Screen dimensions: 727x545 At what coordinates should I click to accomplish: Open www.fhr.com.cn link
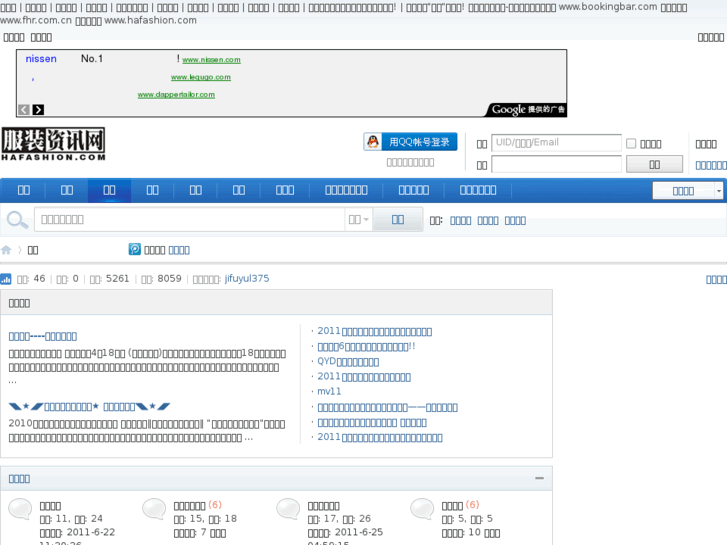coord(36,20)
